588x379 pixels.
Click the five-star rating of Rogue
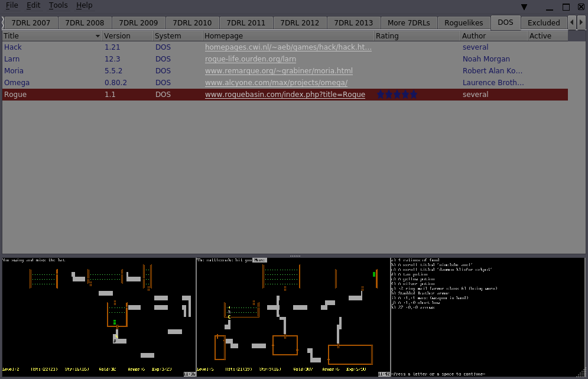[x=397, y=95]
